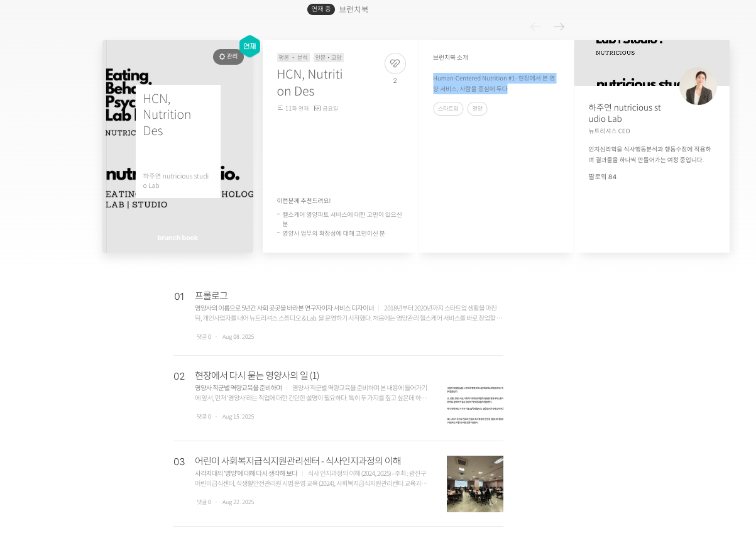Switch to the 브런치북 tab

coord(353,9)
